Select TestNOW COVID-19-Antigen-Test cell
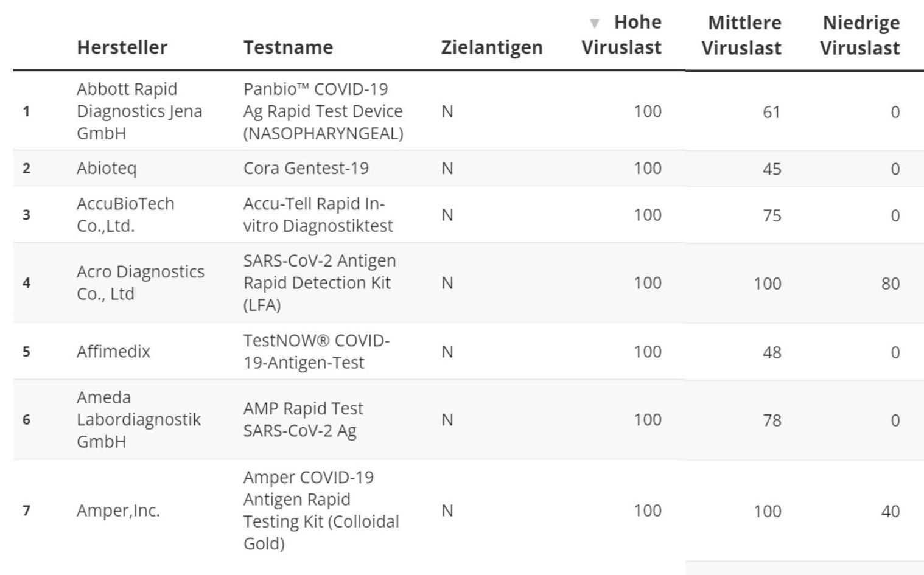The image size is (924, 575). point(316,352)
